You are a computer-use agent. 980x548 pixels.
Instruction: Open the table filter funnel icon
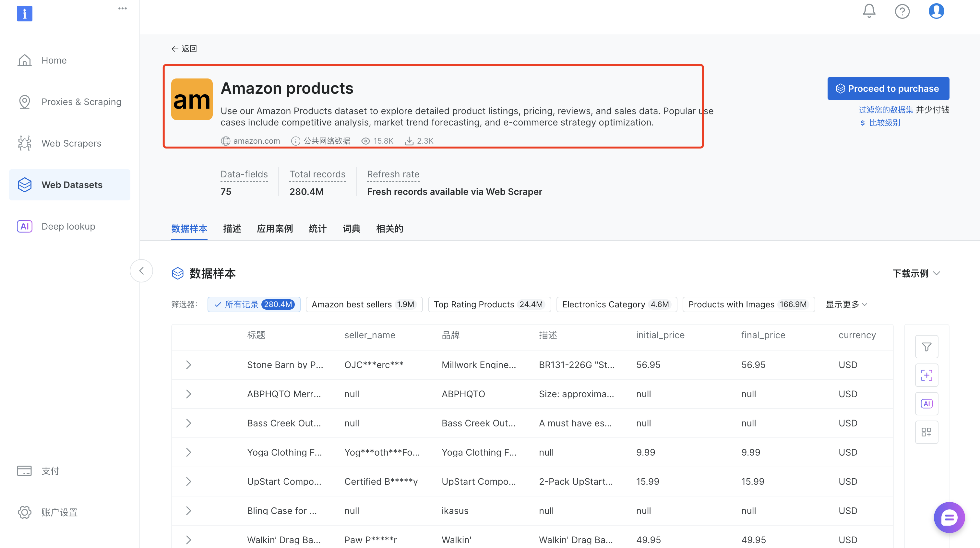pyautogui.click(x=926, y=347)
